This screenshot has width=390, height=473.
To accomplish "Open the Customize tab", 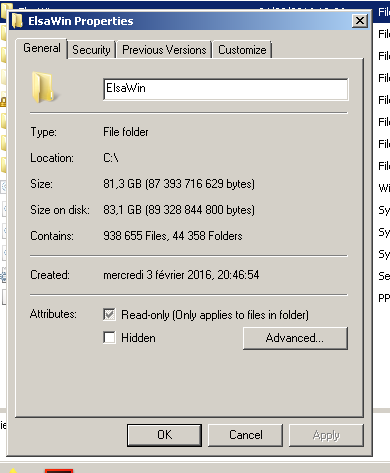I will 242,50.
